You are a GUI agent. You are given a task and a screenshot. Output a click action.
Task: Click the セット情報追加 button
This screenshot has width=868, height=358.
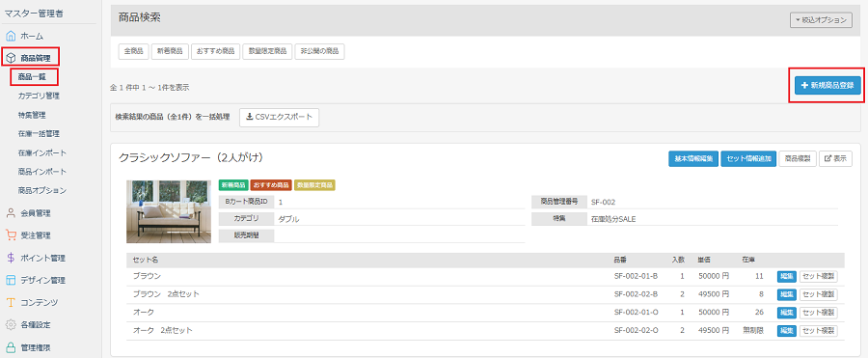pyautogui.click(x=749, y=158)
